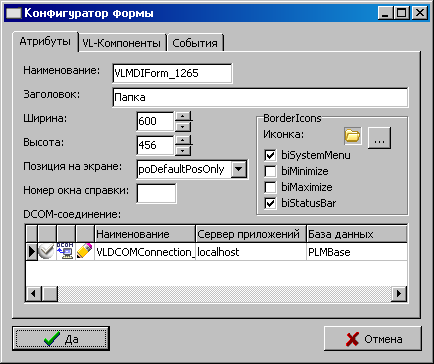Click the Номер окна справки input field
The image size is (434, 364).
(x=156, y=193)
